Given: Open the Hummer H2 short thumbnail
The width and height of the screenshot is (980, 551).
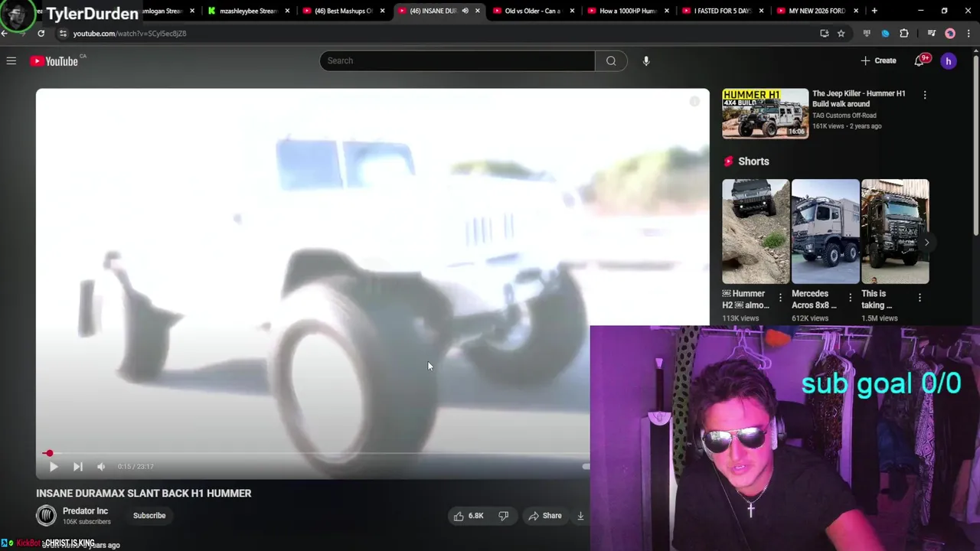Looking at the screenshot, I should (756, 231).
